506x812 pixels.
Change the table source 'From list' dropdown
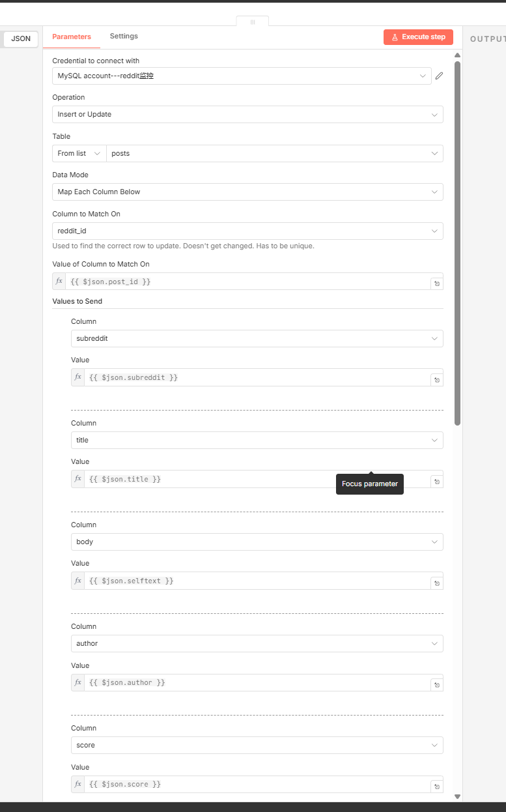(x=79, y=154)
